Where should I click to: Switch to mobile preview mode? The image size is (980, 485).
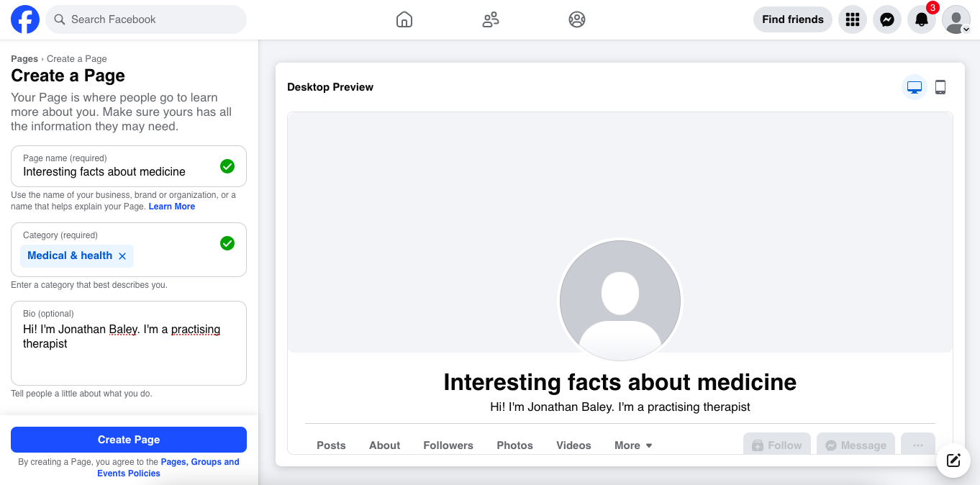[940, 87]
